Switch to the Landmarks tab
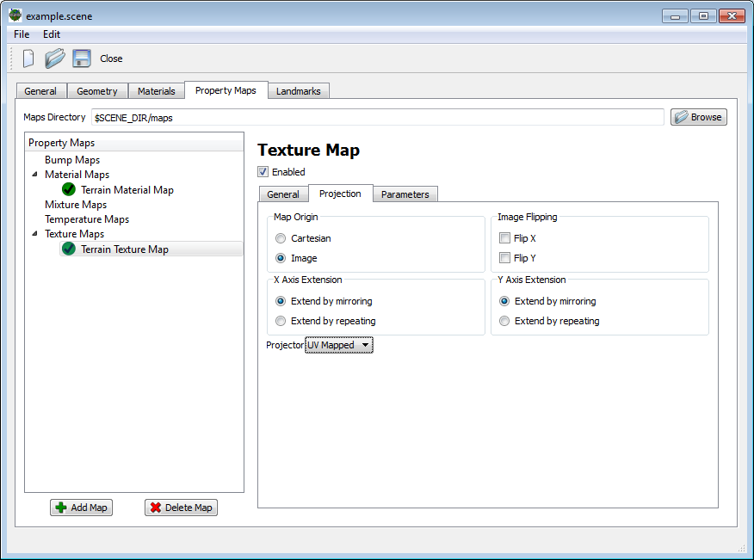Viewport: 754px width, 560px height. click(298, 91)
